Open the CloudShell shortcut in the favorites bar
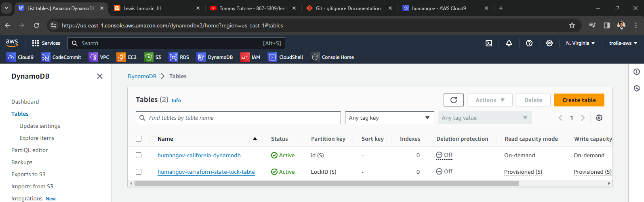The image size is (644, 202). 286,57
